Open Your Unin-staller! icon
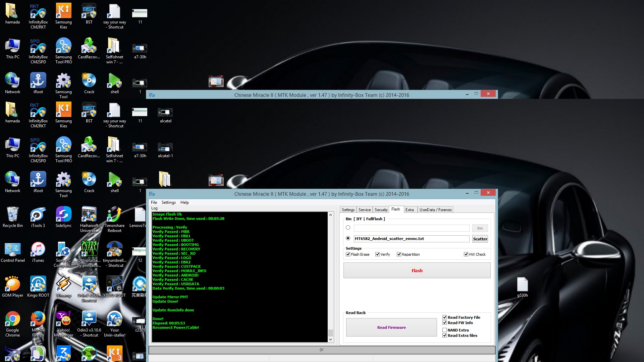This screenshot has width=644, height=362. tap(115, 324)
